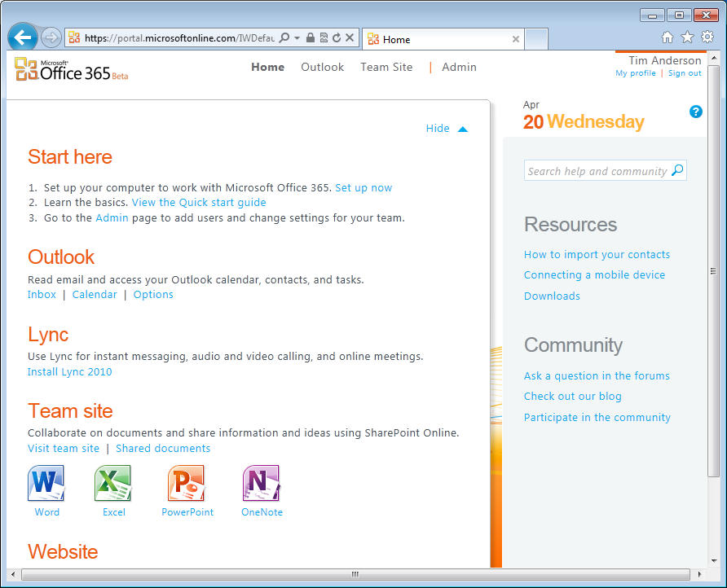Open Team Site in the top navigation

tap(386, 67)
